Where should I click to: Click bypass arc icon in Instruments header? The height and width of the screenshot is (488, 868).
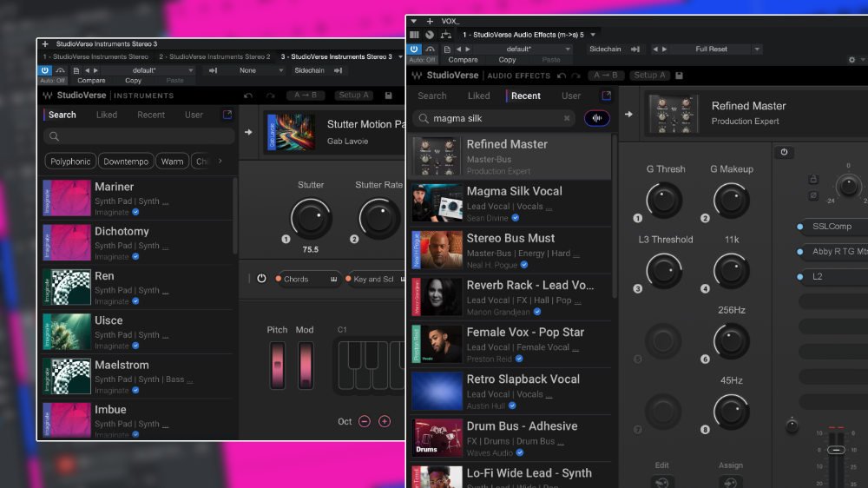pyautogui.click(x=61, y=70)
